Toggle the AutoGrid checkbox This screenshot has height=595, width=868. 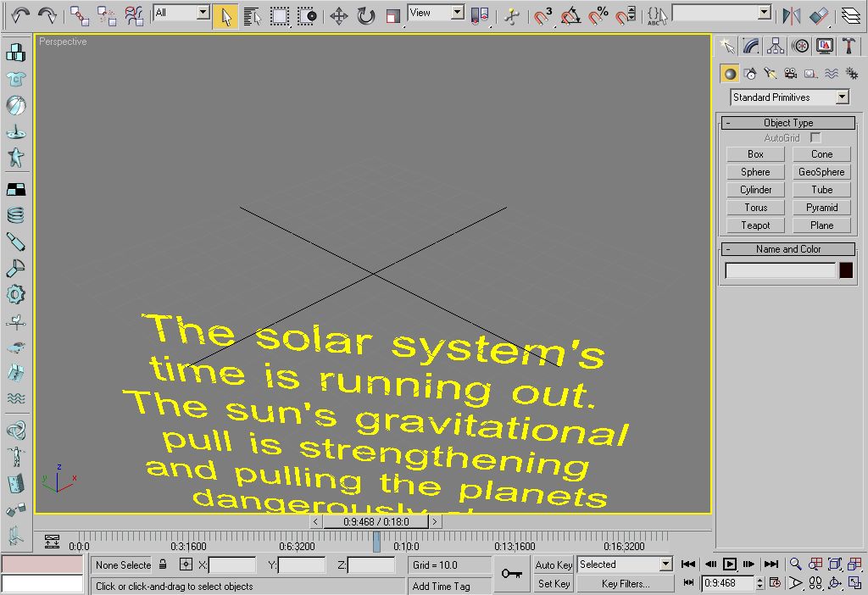click(x=815, y=137)
